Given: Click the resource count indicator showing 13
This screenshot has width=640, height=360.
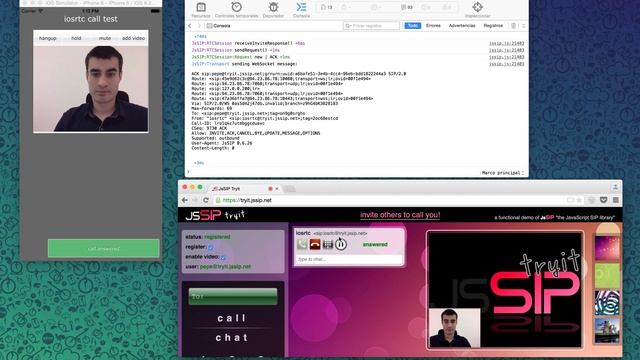Looking at the screenshot, I should point(327,7).
